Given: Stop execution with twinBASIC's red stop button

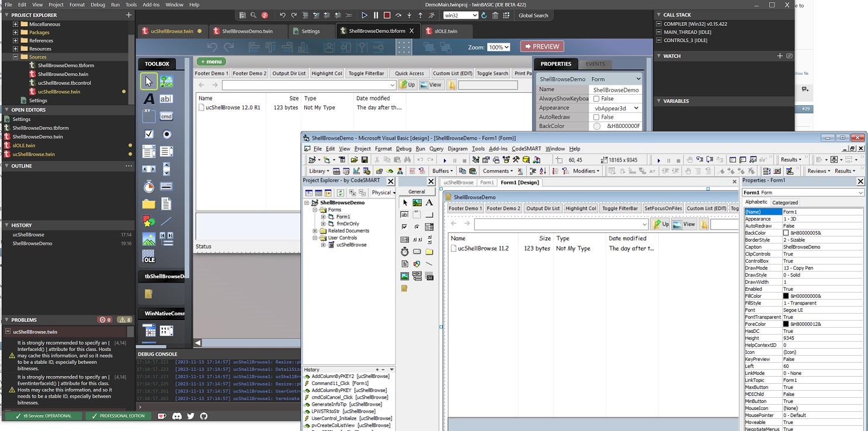Looking at the screenshot, I should pos(387,15).
